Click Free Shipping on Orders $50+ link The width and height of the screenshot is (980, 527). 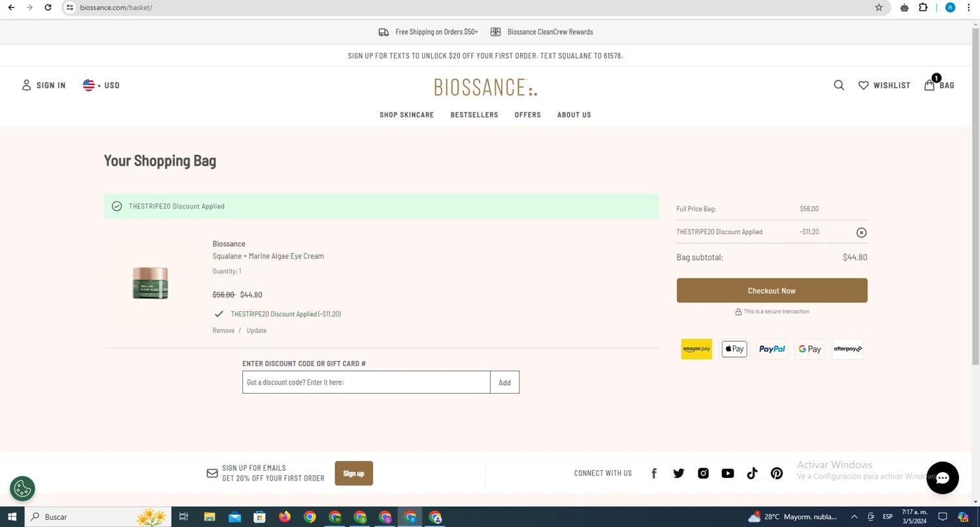429,32
